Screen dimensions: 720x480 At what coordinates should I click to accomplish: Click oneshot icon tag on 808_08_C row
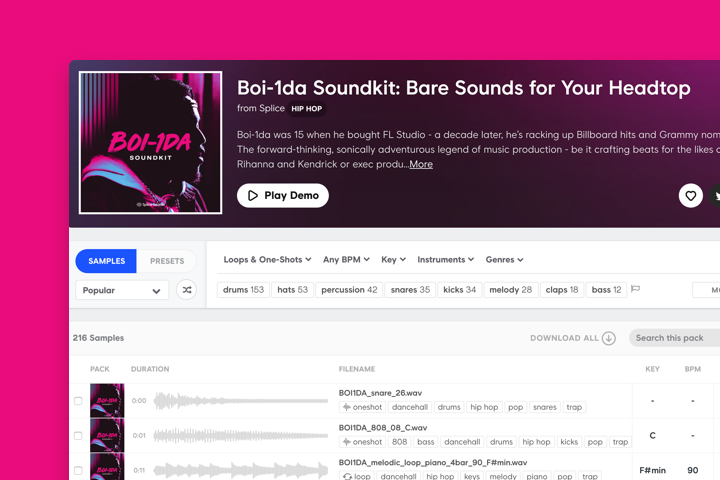tap(362, 442)
